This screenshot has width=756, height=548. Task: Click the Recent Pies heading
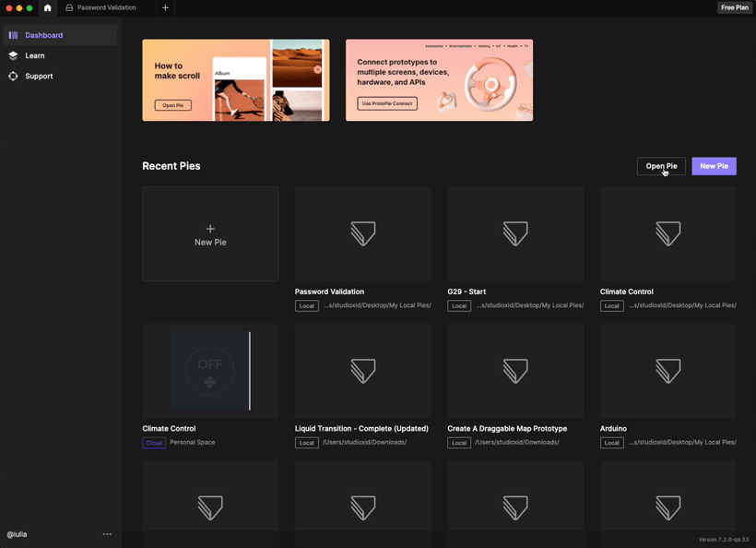pos(171,166)
